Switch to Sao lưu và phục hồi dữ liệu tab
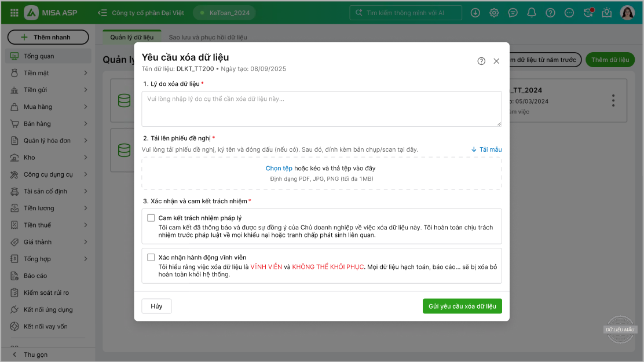Image resolution: width=644 pixels, height=362 pixels. [207, 37]
